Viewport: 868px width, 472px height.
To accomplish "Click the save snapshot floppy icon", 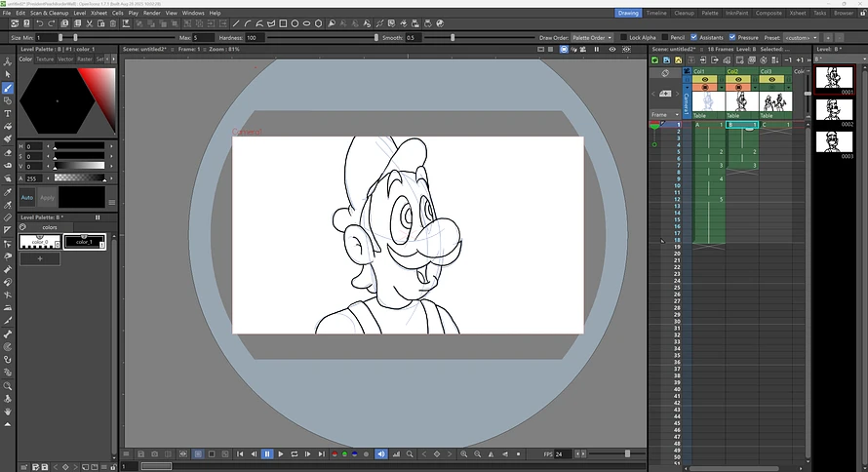I will click(x=141, y=454).
